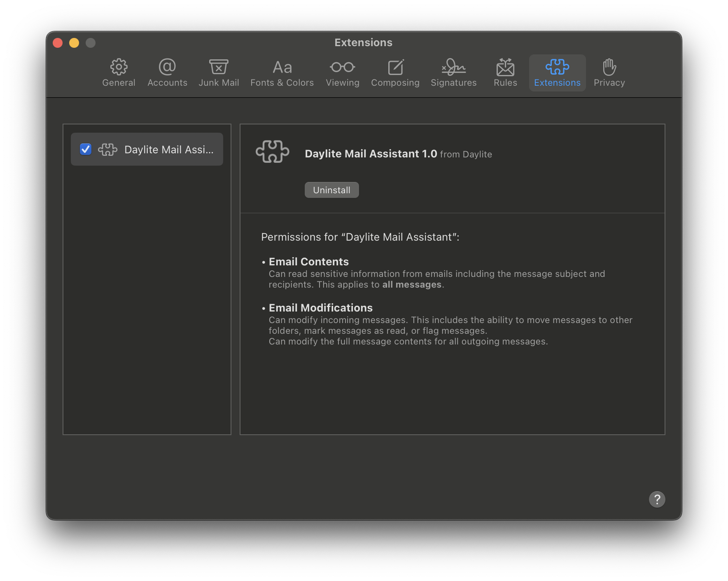
Task: Click 'from Daylite' vendor label
Action: click(466, 155)
